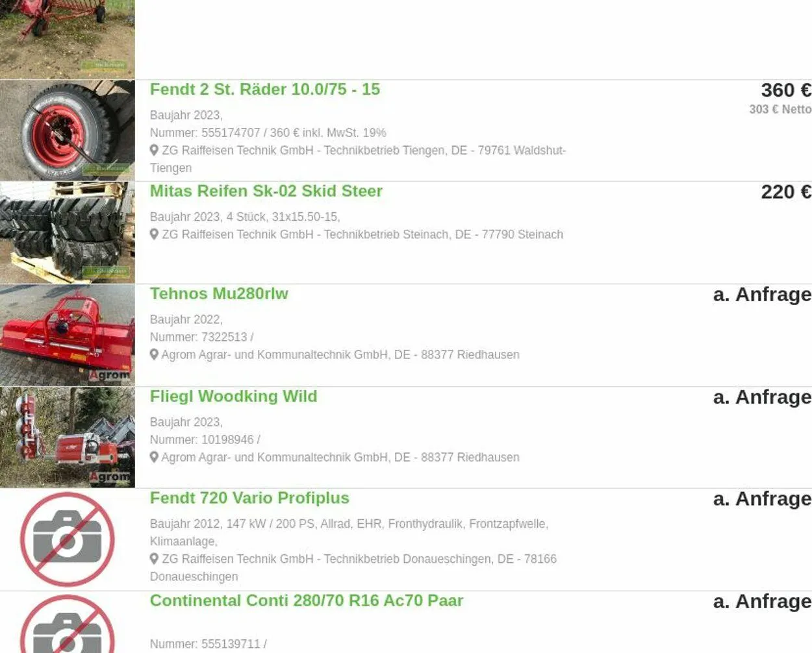This screenshot has width=812, height=653.
Task: Click the no-photo camera icon for Fendt 720
Action: pos(68,539)
